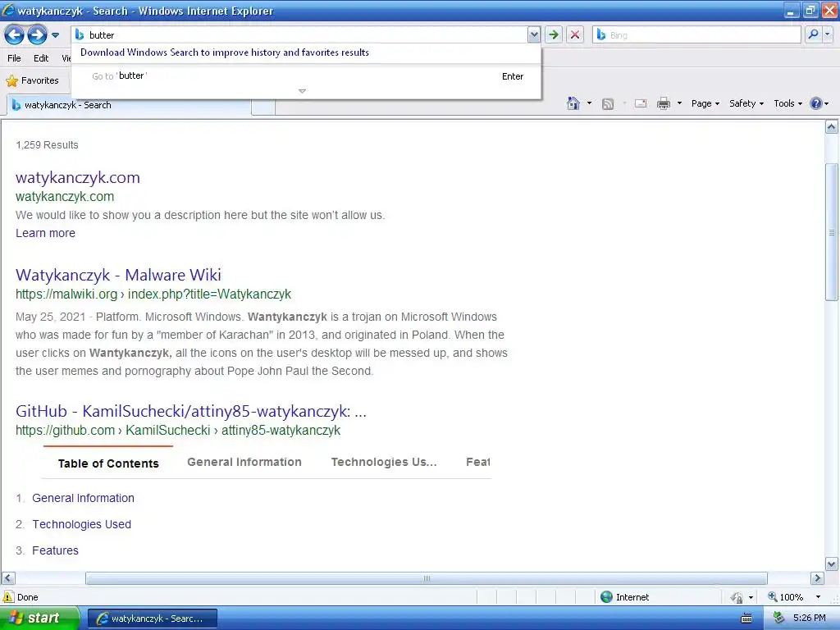Click the 100% zoom level button

(785, 597)
